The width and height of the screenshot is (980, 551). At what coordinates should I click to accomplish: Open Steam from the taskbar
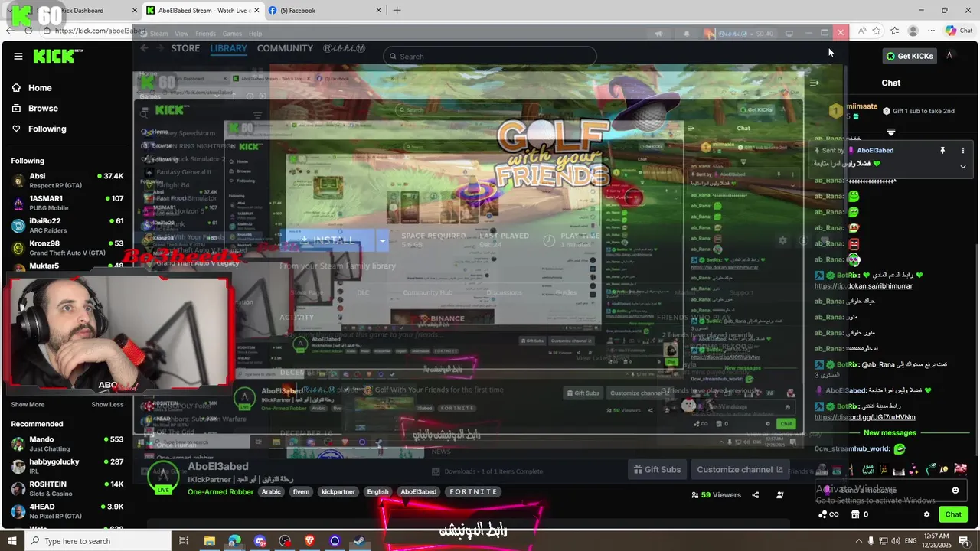[x=360, y=541]
